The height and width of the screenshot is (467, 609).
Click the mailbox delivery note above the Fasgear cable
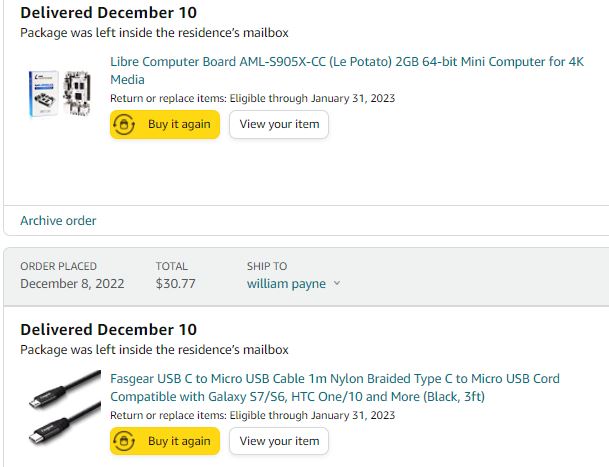[x=154, y=350]
